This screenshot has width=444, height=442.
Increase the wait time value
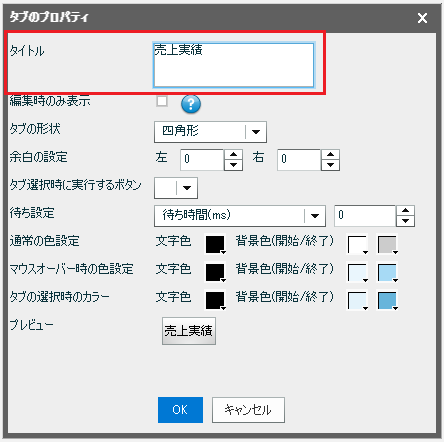point(405,211)
